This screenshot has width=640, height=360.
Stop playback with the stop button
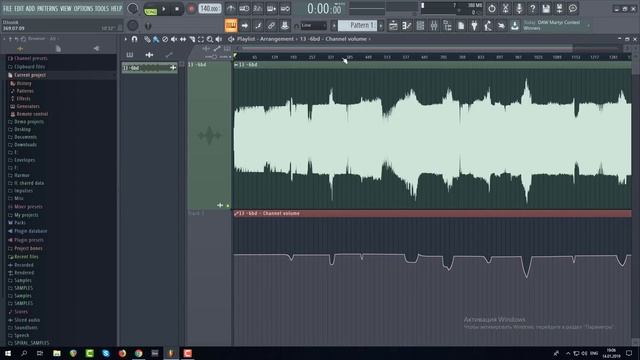pos(177,9)
